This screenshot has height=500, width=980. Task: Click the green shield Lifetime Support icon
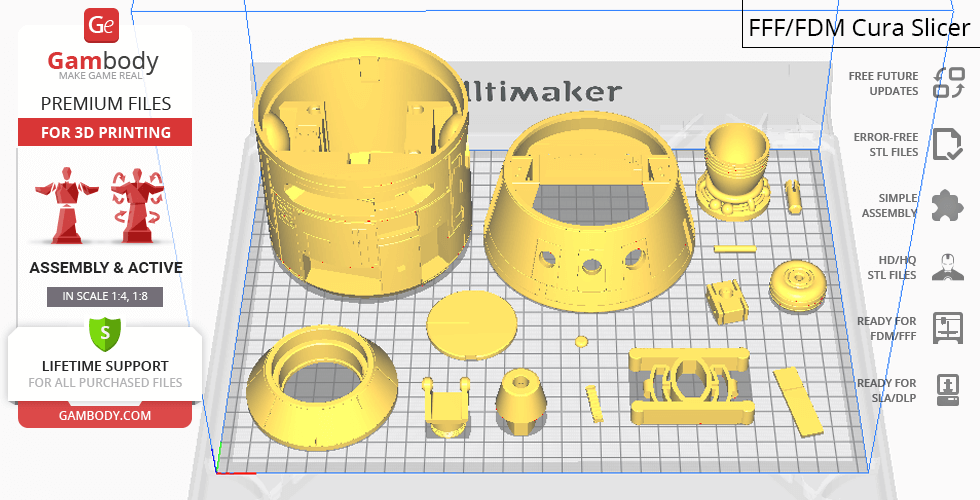point(104,331)
